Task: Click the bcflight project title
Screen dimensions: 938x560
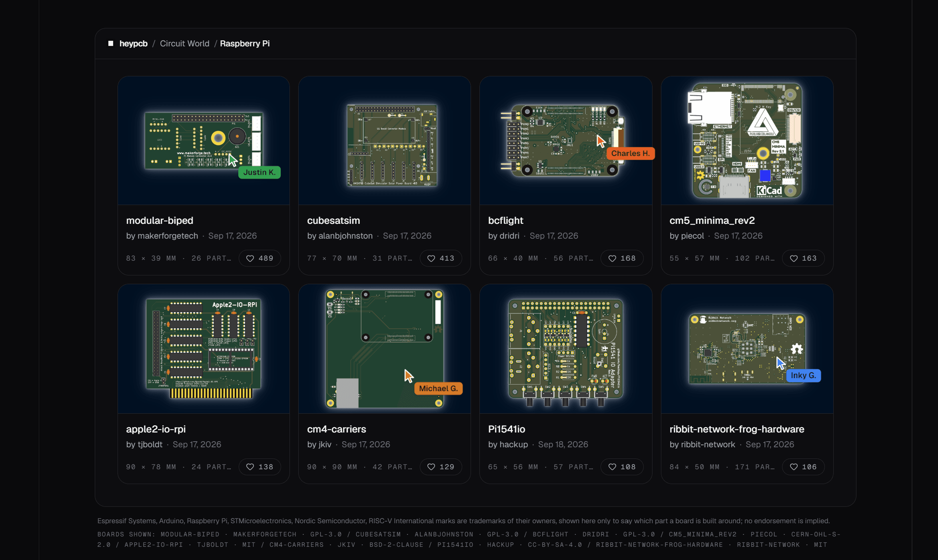Action: tap(506, 221)
